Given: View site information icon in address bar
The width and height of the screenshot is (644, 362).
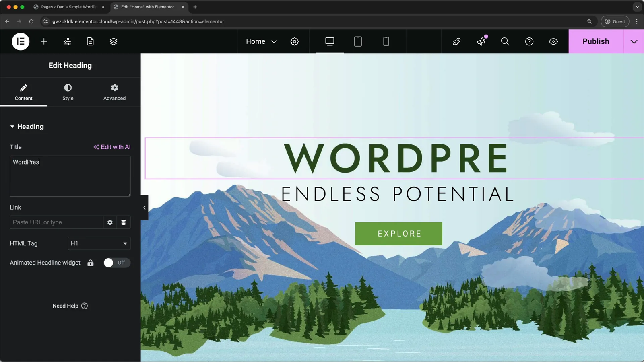Looking at the screenshot, I should [45, 21].
